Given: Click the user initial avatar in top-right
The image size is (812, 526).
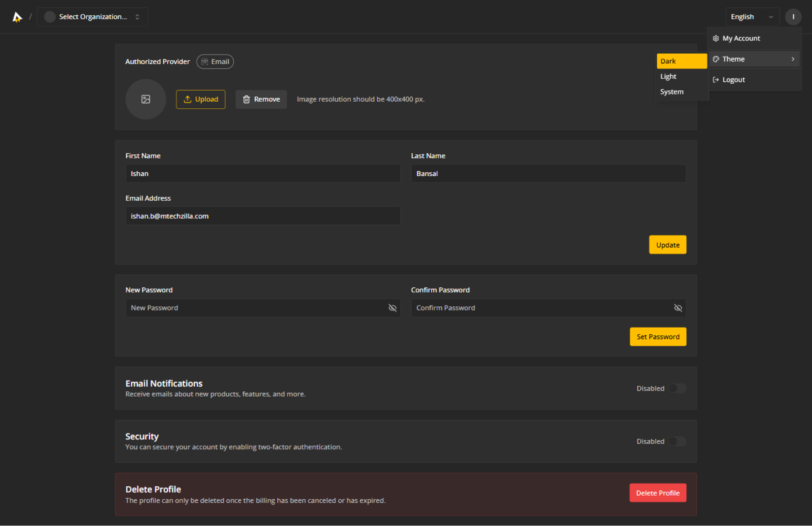Looking at the screenshot, I should tap(794, 17).
